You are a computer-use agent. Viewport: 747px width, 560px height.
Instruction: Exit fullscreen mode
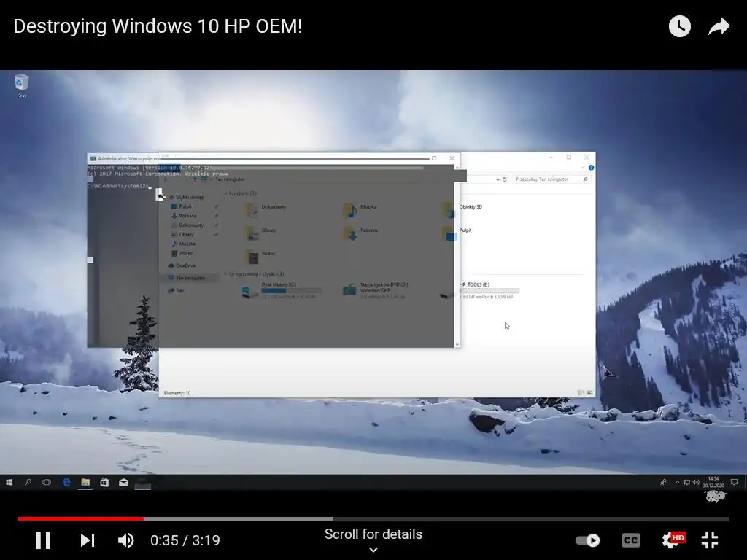710,540
